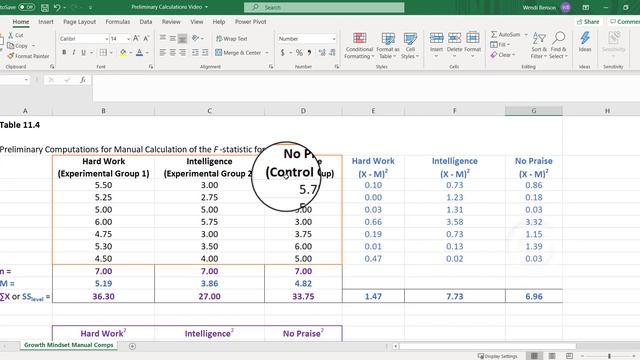Toggle the AutoSave switch
The image size is (640, 360).
click(x=26, y=7)
